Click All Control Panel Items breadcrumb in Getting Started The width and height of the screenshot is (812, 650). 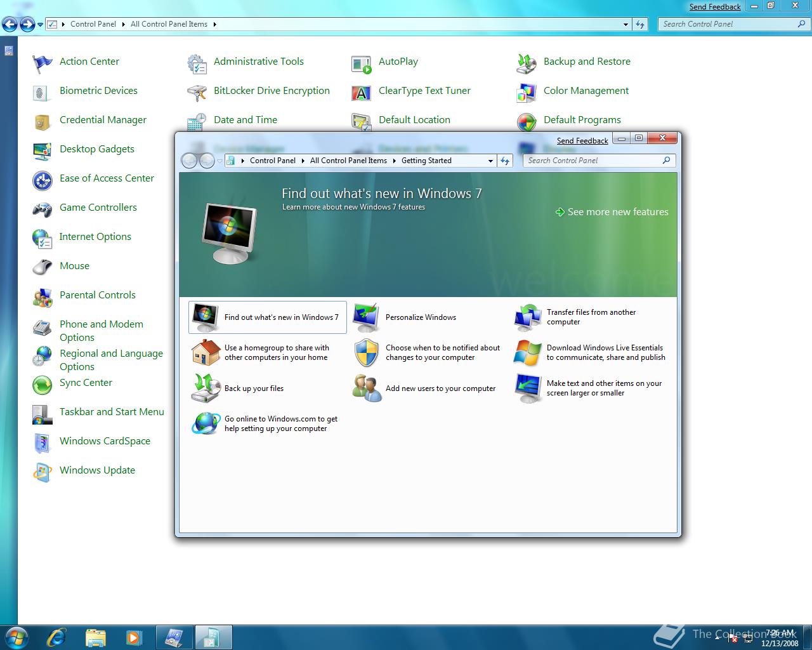pos(348,161)
